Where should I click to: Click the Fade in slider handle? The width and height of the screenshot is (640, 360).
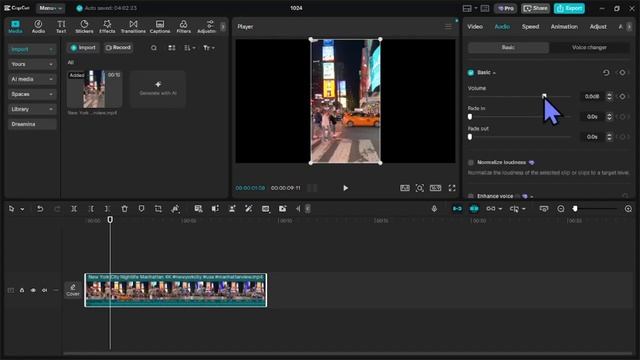470,117
